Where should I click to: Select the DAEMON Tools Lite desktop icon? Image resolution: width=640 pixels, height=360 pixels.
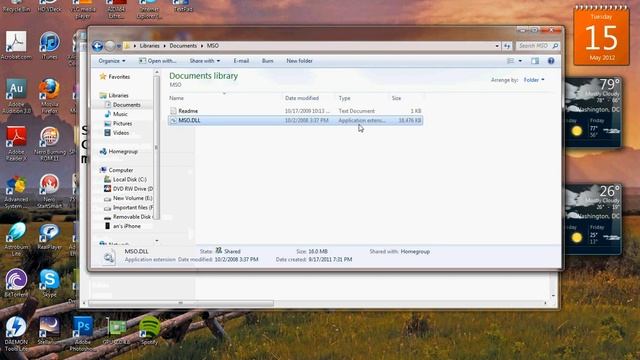pyautogui.click(x=16, y=333)
